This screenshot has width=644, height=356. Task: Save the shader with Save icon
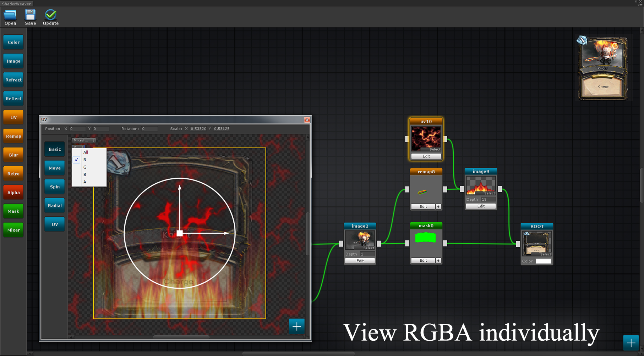pyautogui.click(x=31, y=17)
